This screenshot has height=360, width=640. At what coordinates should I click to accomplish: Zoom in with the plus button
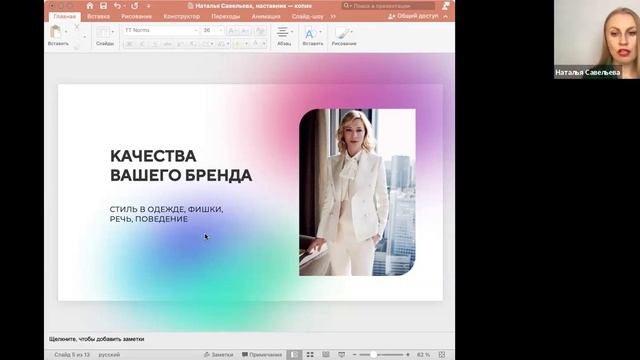[408, 355]
